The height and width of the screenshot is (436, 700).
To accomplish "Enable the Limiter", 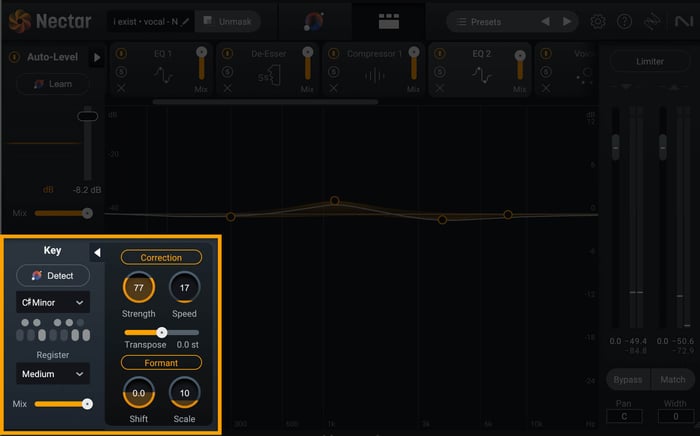I will coord(650,61).
